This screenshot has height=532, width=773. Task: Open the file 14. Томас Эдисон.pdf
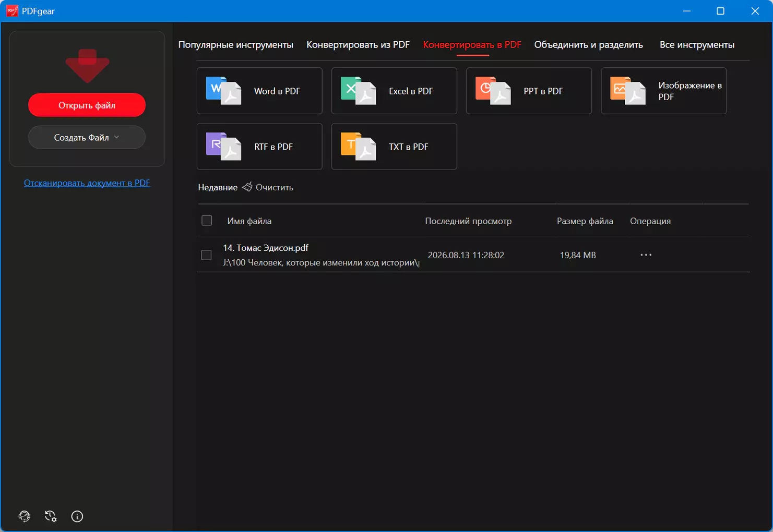coord(266,248)
